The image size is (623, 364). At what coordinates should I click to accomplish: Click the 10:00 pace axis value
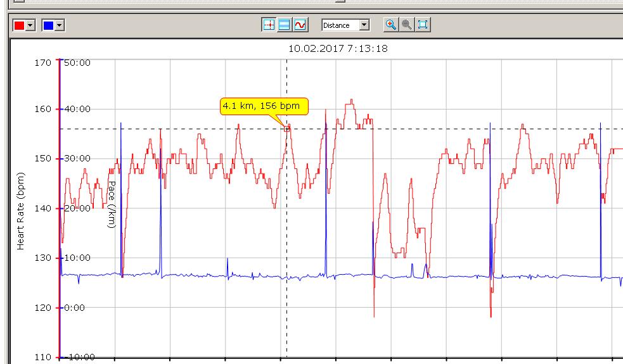(77, 258)
